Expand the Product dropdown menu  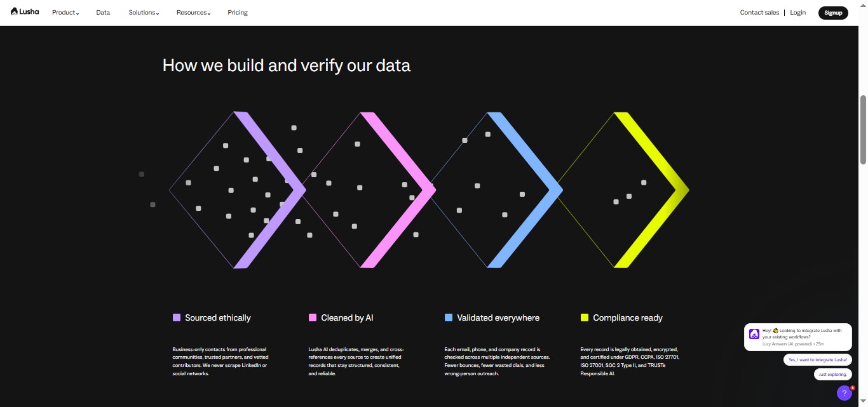(x=64, y=12)
